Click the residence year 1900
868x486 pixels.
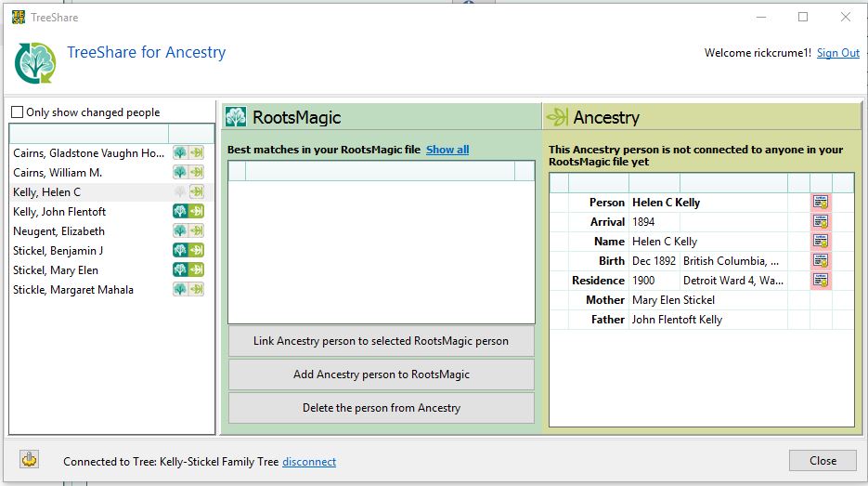coord(643,281)
